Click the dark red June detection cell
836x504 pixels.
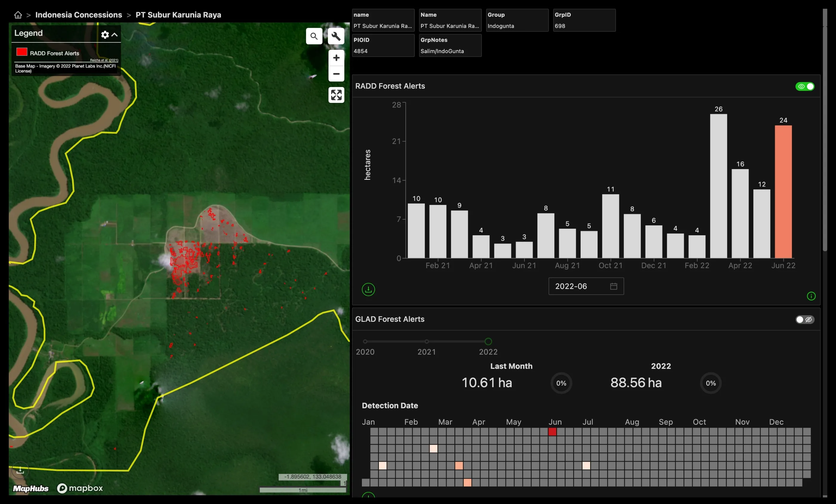point(552,432)
